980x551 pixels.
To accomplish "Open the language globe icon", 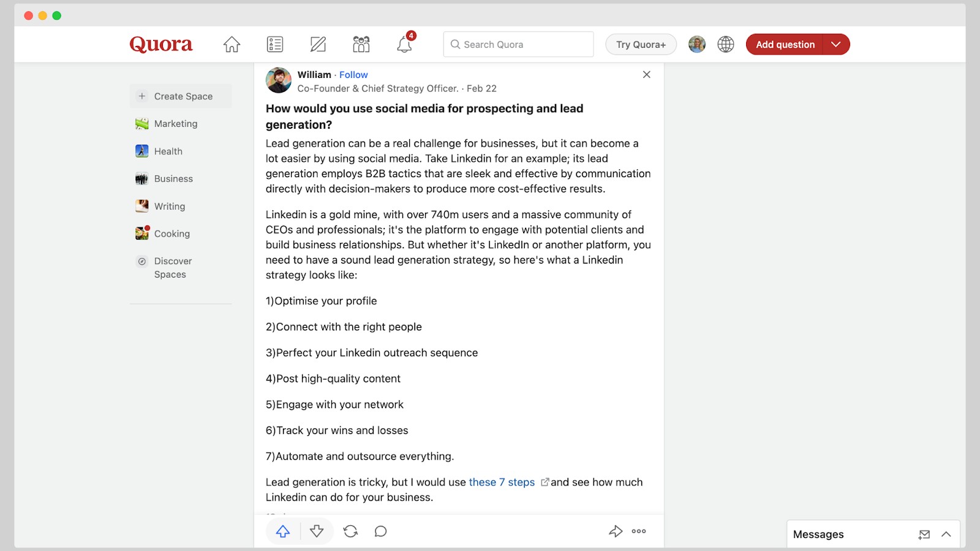I will 726,44.
